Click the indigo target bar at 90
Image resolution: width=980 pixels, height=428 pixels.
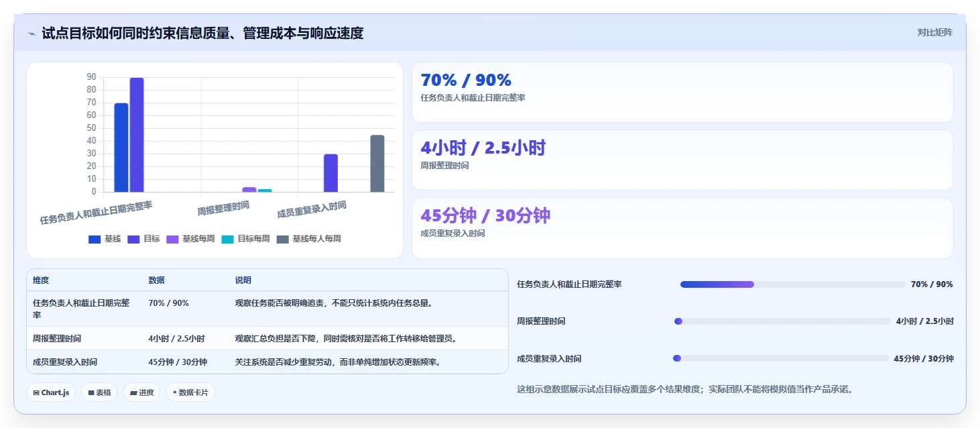coord(137,135)
